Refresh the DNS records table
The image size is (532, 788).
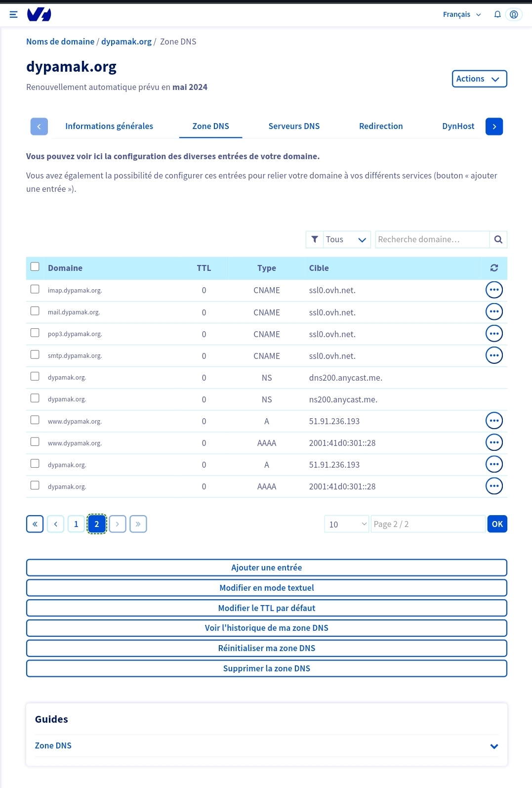tap(494, 268)
